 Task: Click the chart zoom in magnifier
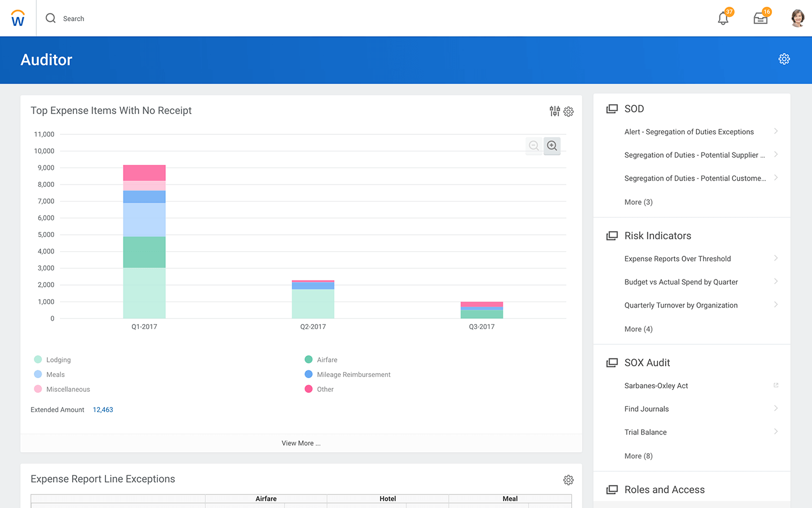coord(552,146)
